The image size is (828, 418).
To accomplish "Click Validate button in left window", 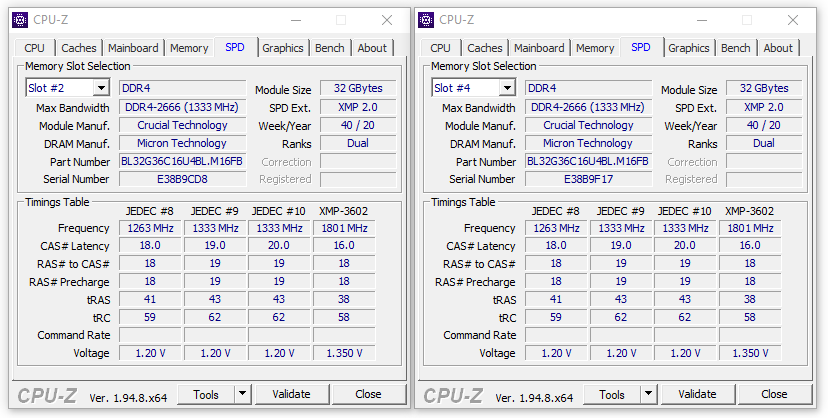I will [291, 394].
